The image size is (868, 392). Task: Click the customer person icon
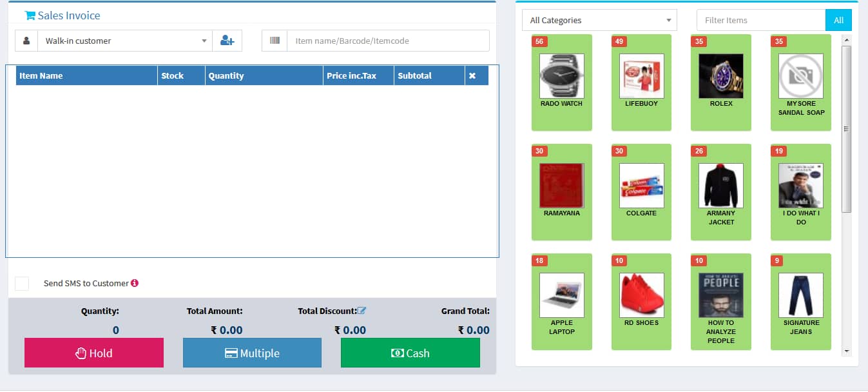(x=26, y=41)
